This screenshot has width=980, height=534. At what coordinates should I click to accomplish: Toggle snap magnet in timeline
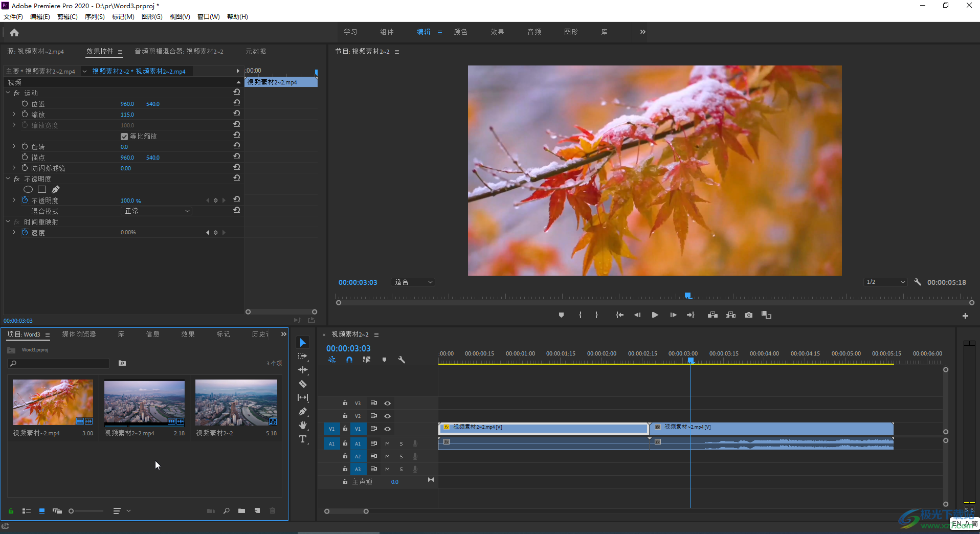pos(349,360)
